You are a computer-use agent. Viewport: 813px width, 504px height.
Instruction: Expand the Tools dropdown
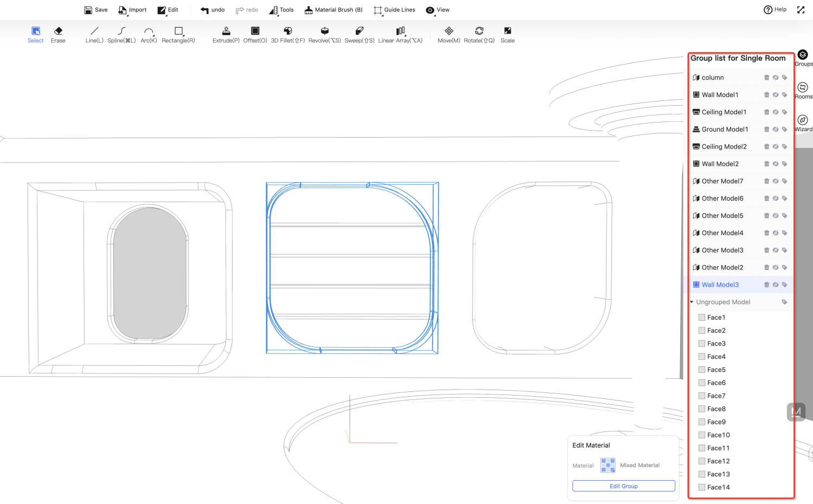click(x=281, y=10)
